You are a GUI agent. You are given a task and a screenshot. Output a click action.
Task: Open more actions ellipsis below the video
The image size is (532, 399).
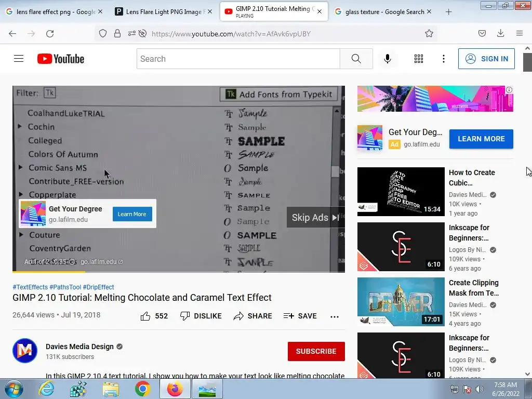tap(335, 316)
